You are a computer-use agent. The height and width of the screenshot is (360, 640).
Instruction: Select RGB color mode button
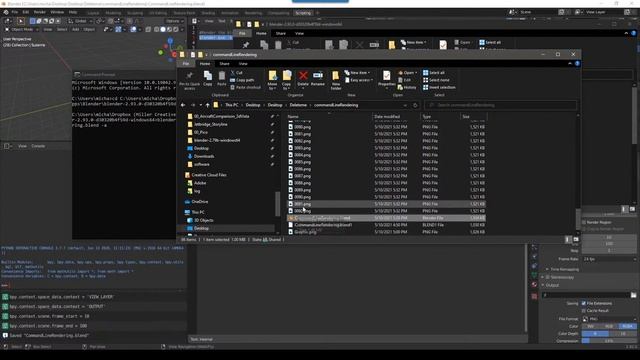coord(609,327)
